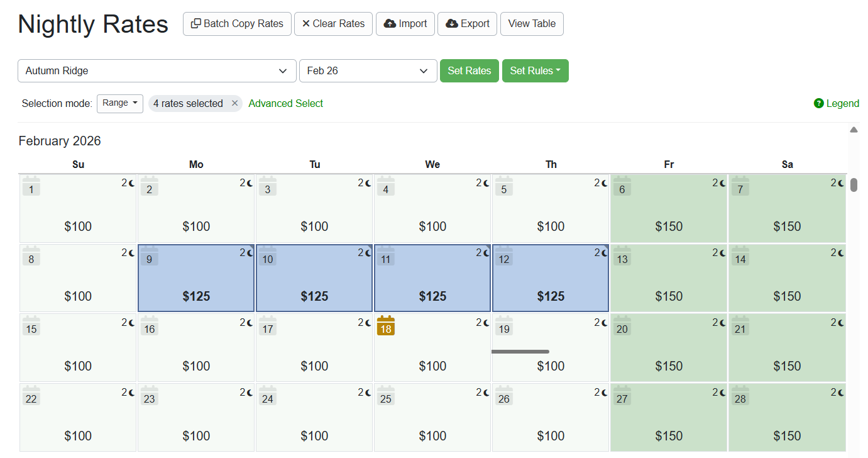Click the X icon on Clear Rates
Viewport: 868px width, 458px height.
(305, 23)
